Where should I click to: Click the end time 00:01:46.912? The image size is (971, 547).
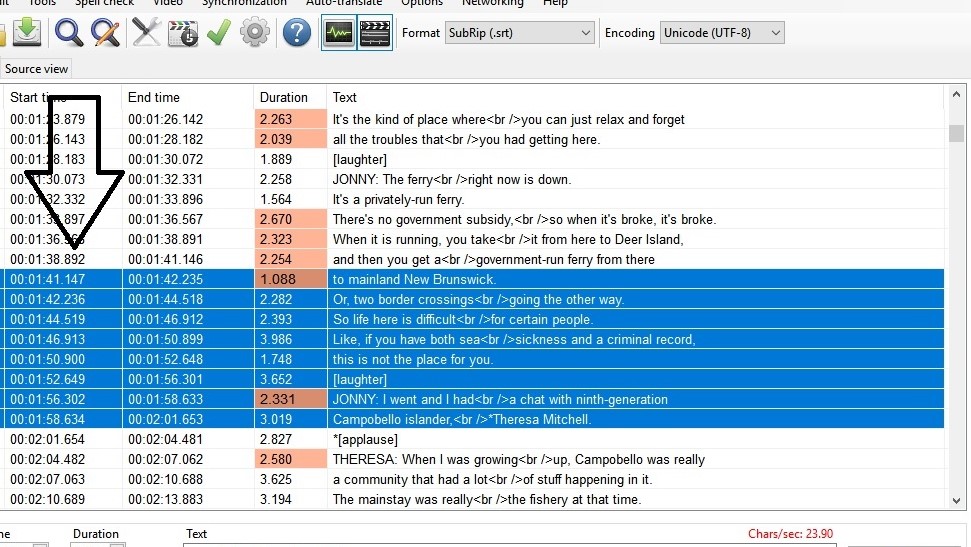click(165, 319)
